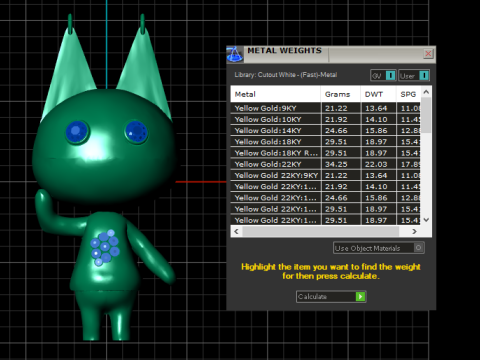This screenshot has width=480, height=360.
Task: Click the 13.64 DWT for Yellow Gold:9KY
Action: pos(379,108)
